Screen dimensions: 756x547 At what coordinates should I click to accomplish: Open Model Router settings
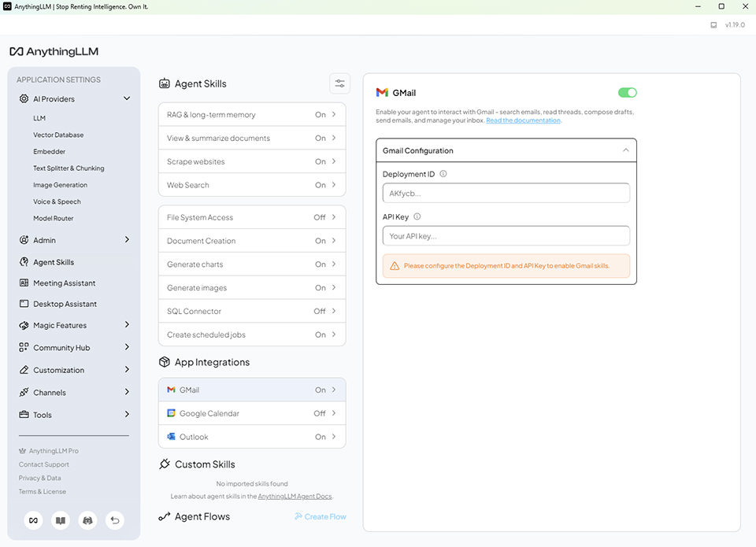53,218
